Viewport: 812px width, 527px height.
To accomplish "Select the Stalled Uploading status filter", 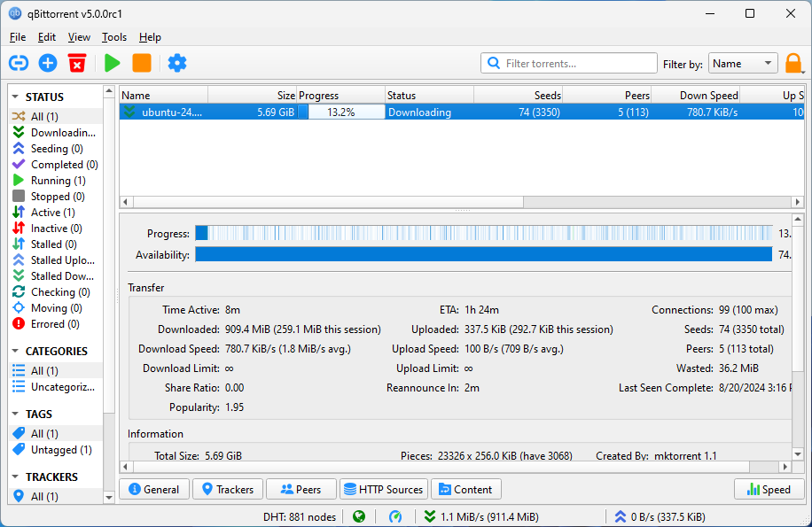I will [x=54, y=260].
